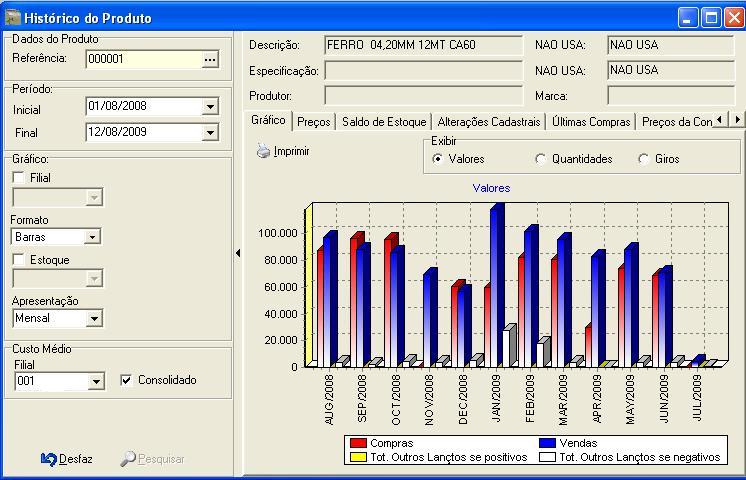Image resolution: width=746 pixels, height=480 pixels.
Task: Enable the Estoque checkbox
Action: [x=19, y=259]
